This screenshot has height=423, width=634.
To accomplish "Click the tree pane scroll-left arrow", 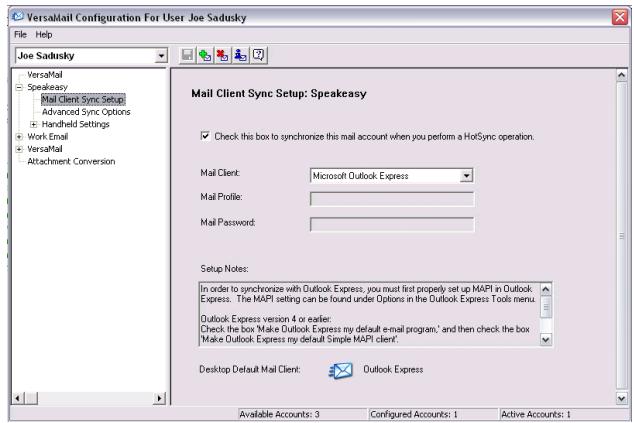I will coord(17,398).
